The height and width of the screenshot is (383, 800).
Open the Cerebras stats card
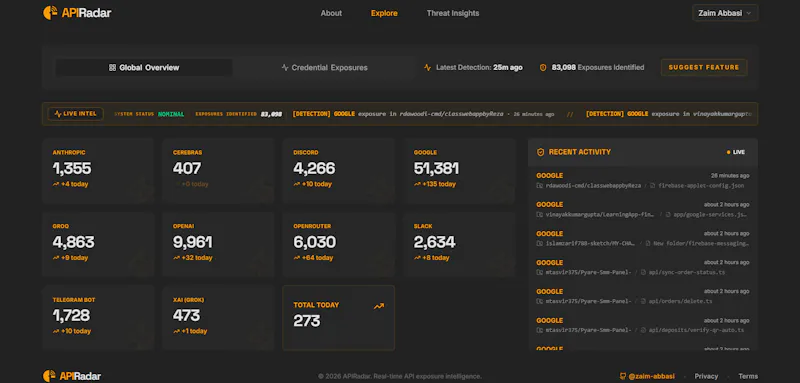218,171
